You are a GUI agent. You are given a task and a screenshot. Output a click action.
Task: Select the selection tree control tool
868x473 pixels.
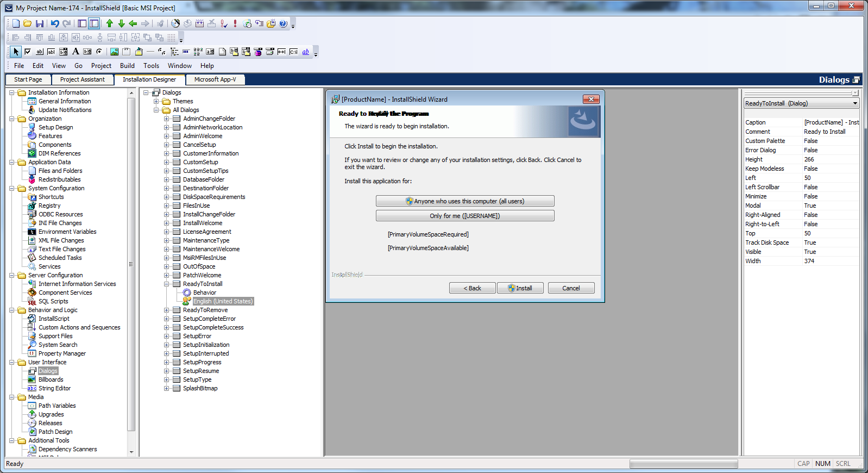coord(174,52)
